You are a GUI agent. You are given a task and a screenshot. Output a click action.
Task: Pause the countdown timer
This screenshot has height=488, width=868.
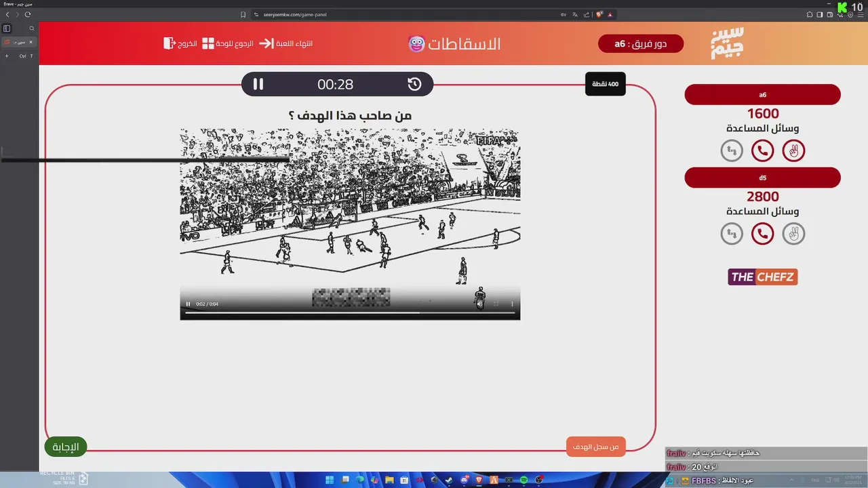pos(258,84)
